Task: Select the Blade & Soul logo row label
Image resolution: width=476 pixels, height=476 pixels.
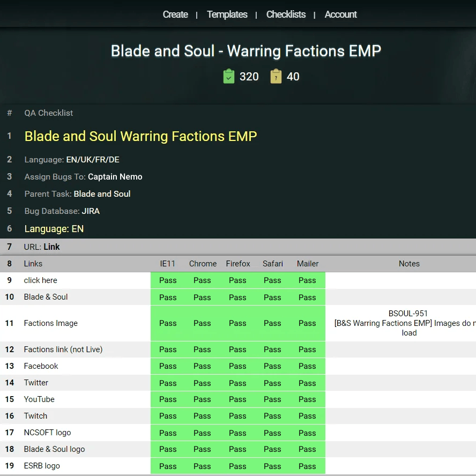Action: tap(54, 449)
